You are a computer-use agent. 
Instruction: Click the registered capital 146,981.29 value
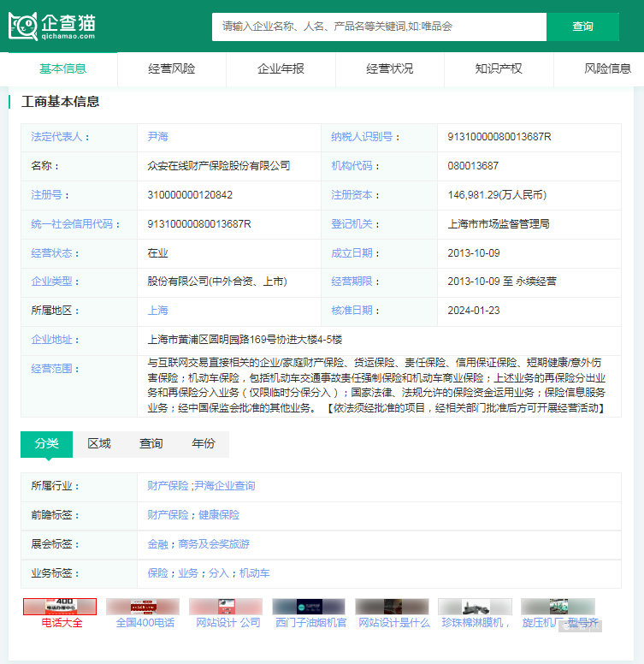(x=497, y=195)
